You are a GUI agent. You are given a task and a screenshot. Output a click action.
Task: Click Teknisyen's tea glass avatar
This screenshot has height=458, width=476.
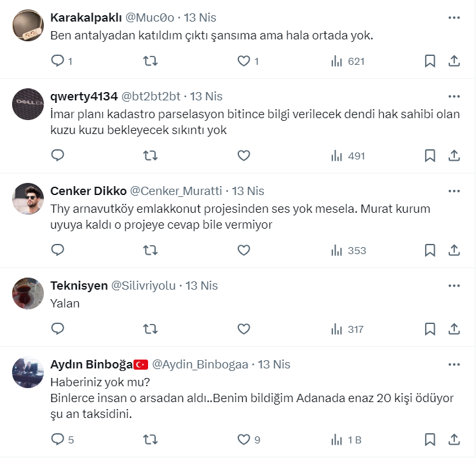point(28,293)
